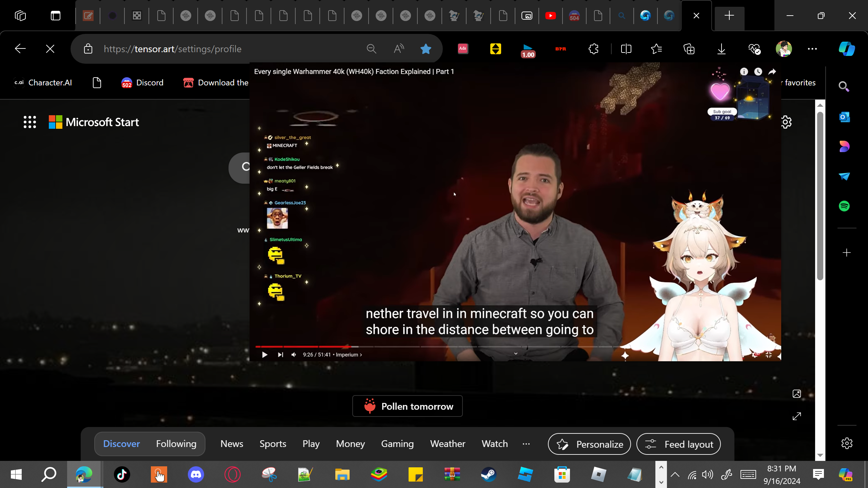
Task: Open the Gaming feed category
Action: coord(397,444)
